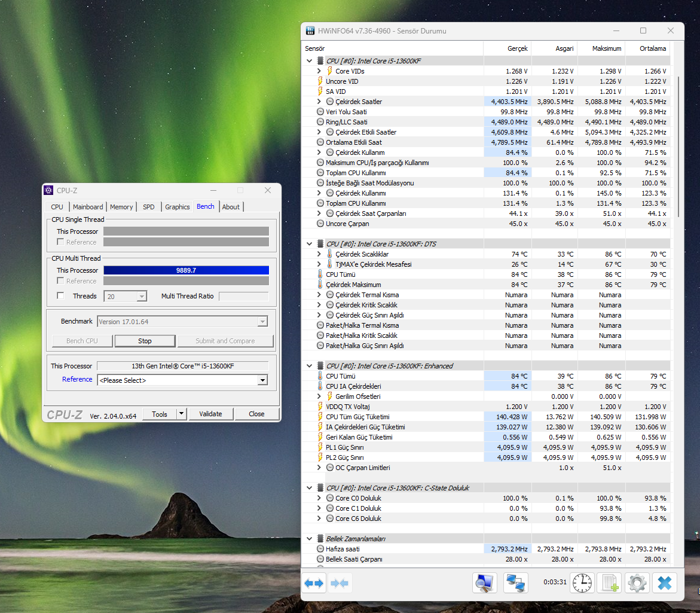This screenshot has width=700, height=613.
Task: Switch to the CPU tab in CPU-Z
Action: pos(57,207)
